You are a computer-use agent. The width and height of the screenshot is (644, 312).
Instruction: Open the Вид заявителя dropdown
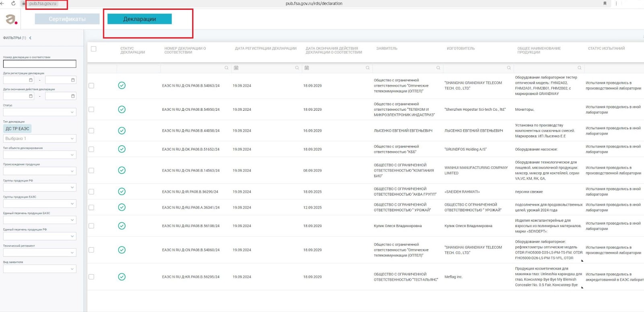[39, 269]
